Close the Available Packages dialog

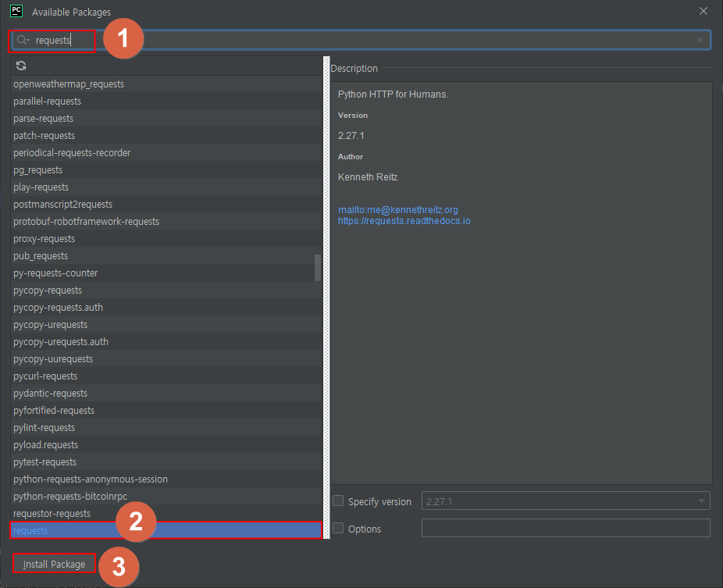703,11
